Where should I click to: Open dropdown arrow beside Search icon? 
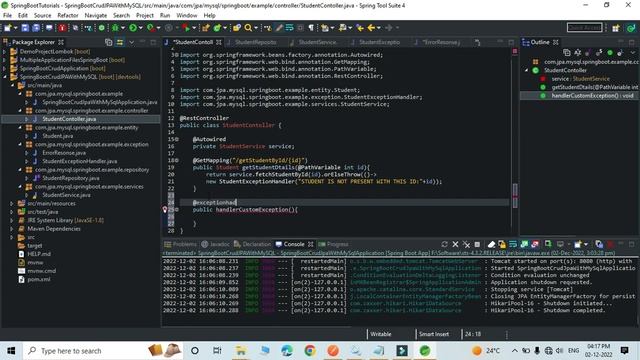click(x=256, y=28)
